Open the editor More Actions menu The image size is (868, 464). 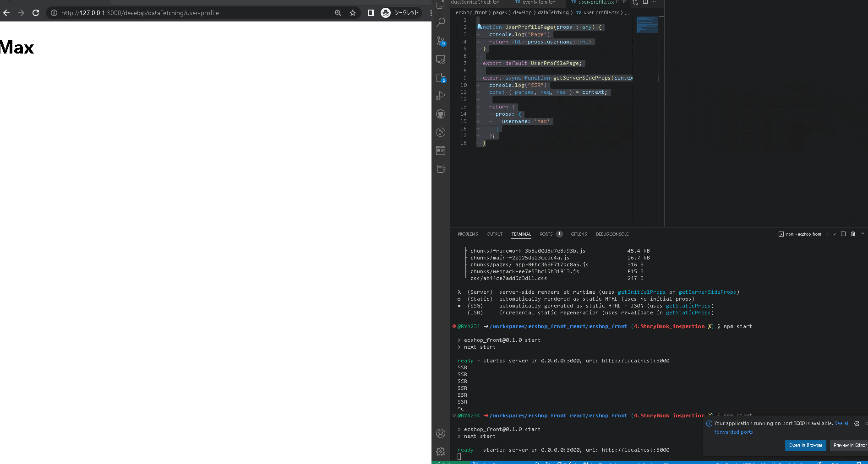click(655, 2)
